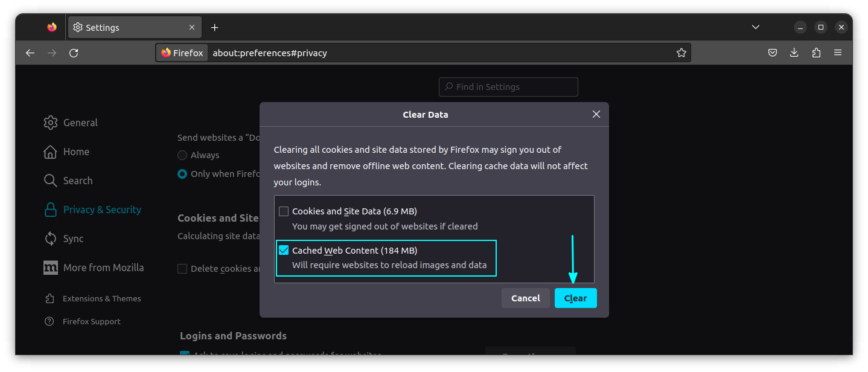
Task: Click the Extensions & Themes puzzle icon
Action: coord(49,298)
